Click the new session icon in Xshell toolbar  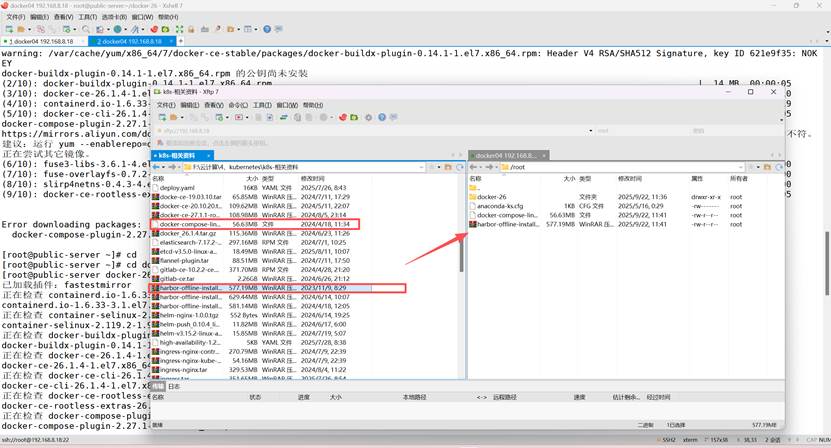click(x=9, y=29)
